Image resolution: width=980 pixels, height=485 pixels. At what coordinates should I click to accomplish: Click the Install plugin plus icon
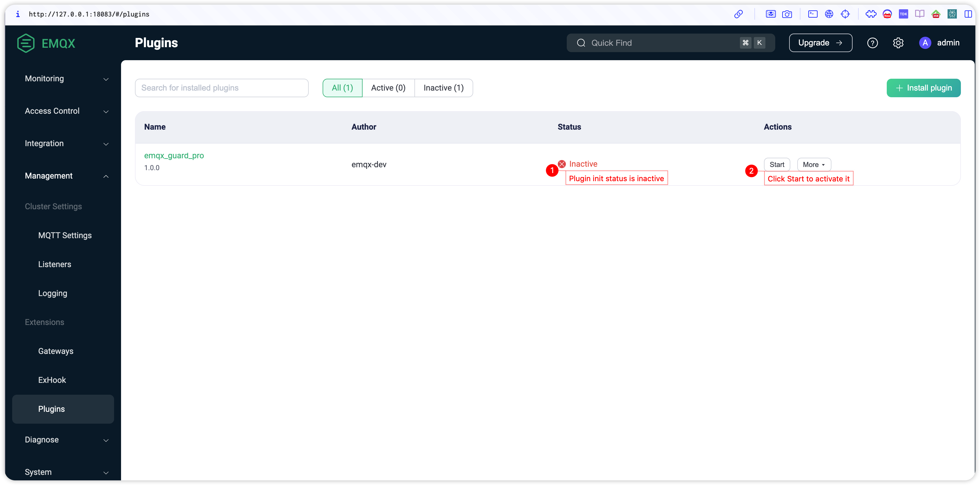click(x=899, y=88)
